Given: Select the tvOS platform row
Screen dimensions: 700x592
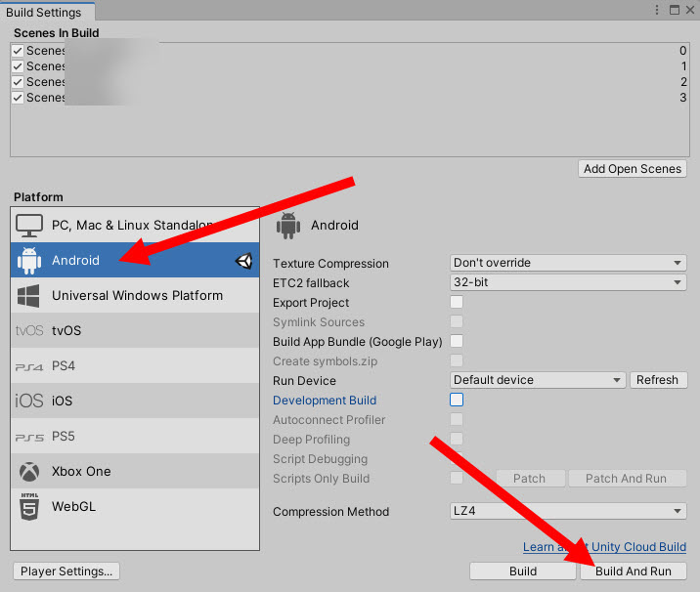Looking at the screenshot, I should tap(135, 330).
